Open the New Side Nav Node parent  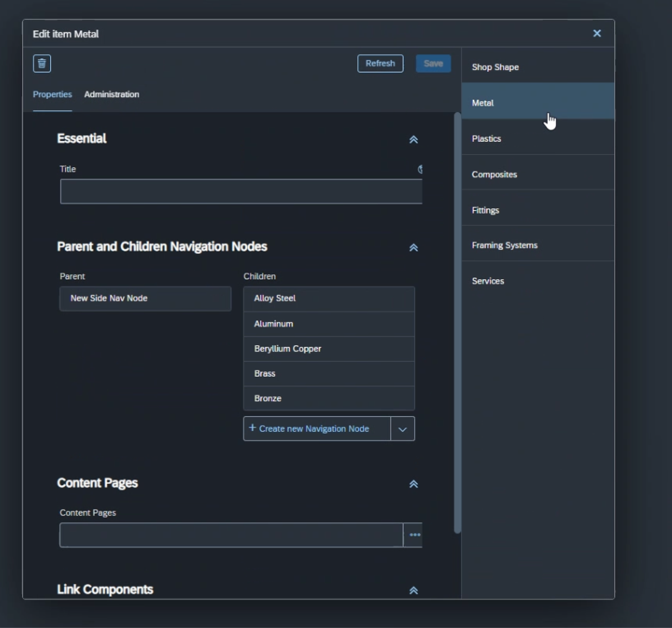[145, 298]
